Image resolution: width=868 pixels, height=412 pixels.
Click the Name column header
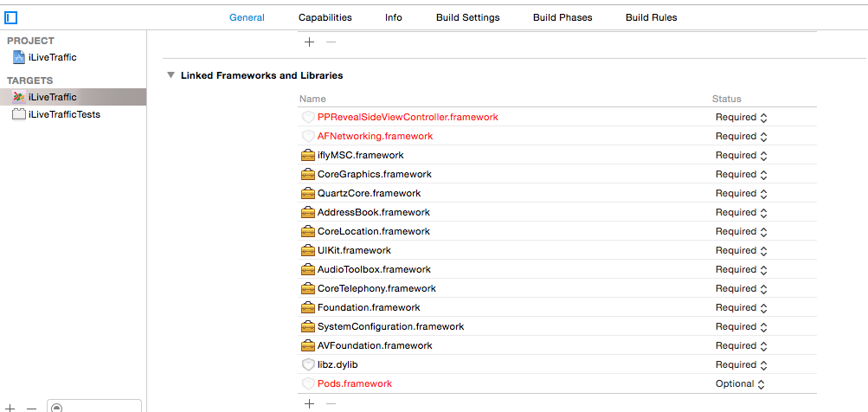(x=312, y=100)
